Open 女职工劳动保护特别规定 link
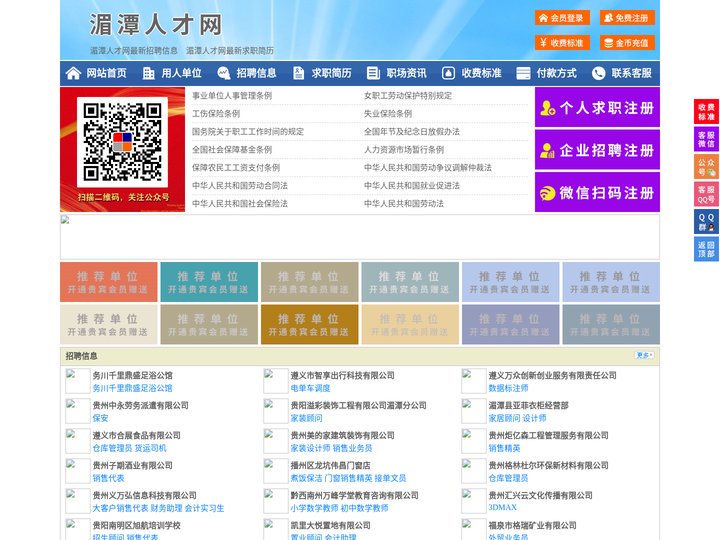This screenshot has width=720, height=540. (x=408, y=96)
